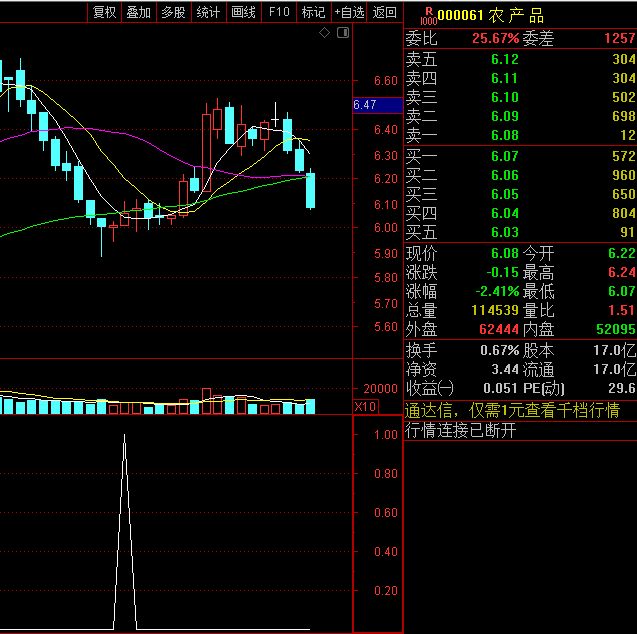
Task: Click the 涨幅 -2.41% value
Action: pyautogui.click(x=497, y=291)
